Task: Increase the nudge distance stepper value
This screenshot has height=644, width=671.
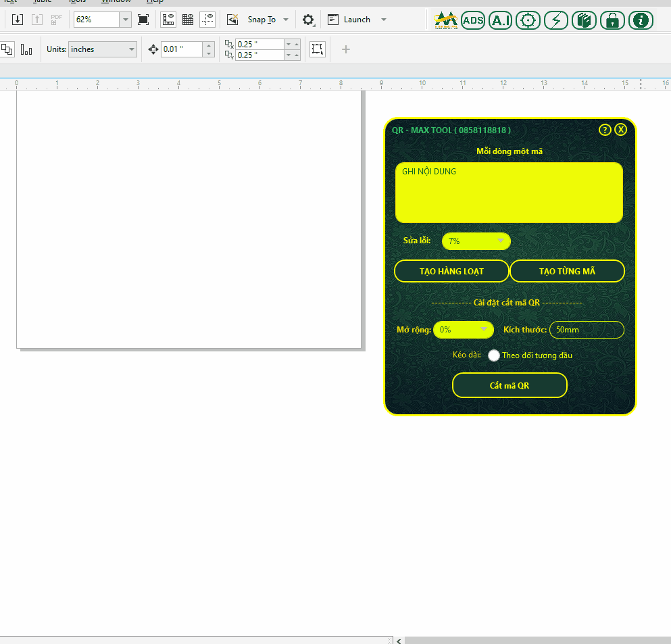Action: (x=209, y=46)
